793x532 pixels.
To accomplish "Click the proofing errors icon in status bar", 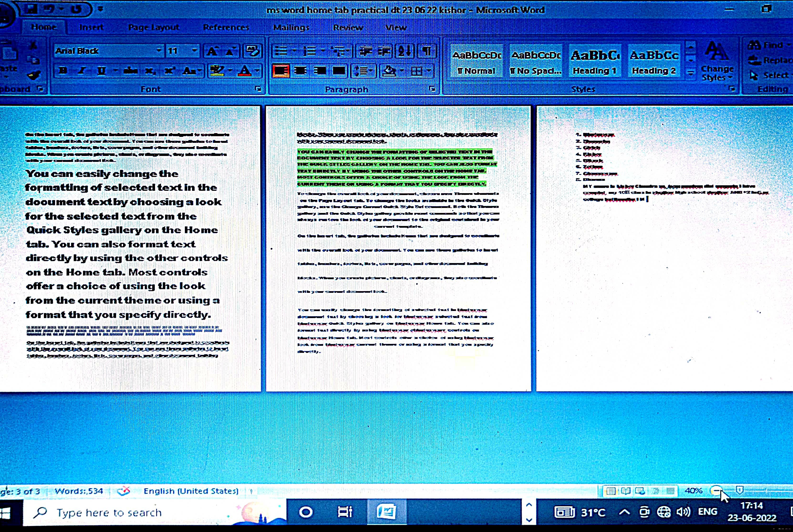I will pyautogui.click(x=124, y=491).
